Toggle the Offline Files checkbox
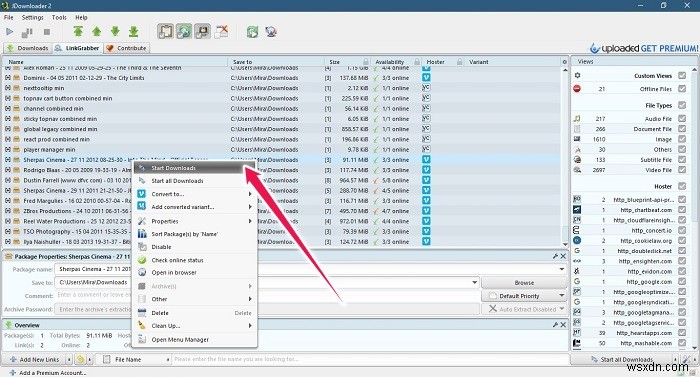This screenshot has width=700, height=377. coord(682,88)
